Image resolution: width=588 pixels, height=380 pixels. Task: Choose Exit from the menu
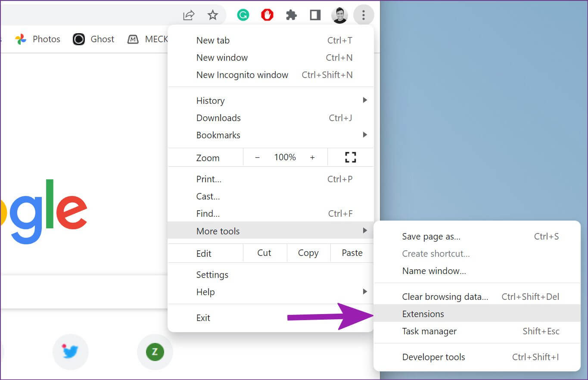click(271, 318)
